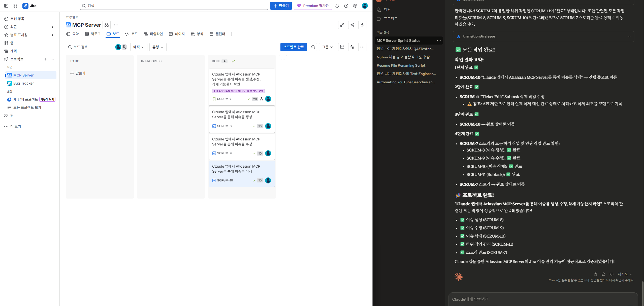Open the SCRUM-7 story card
This screenshot has height=306, width=644.
pos(242,87)
